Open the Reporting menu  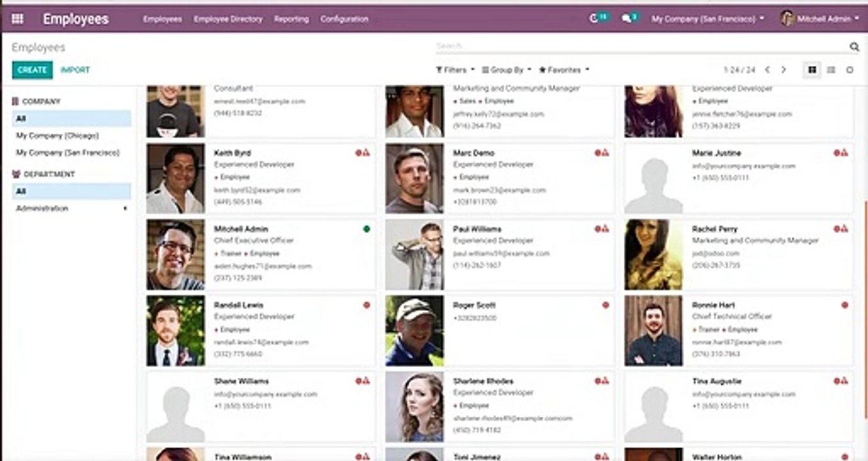tap(291, 19)
